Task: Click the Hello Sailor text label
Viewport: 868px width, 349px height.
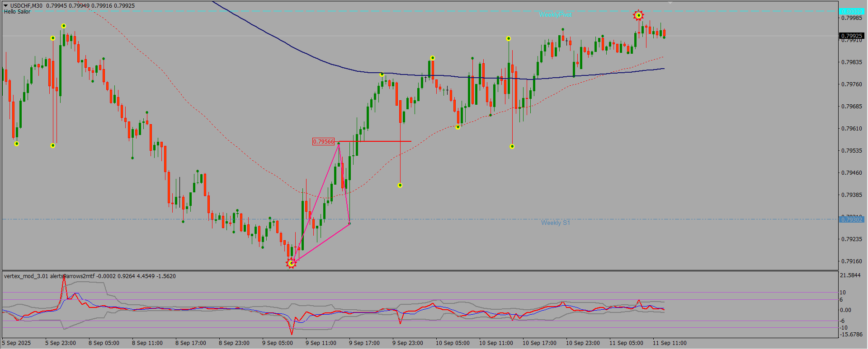Action: (17, 12)
